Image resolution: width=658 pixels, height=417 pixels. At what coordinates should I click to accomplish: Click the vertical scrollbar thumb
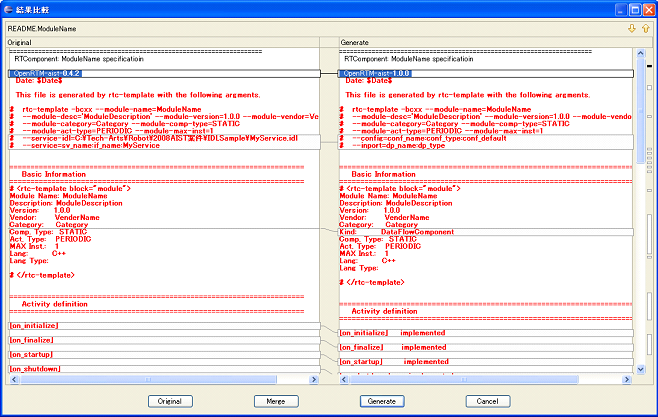coord(640,110)
